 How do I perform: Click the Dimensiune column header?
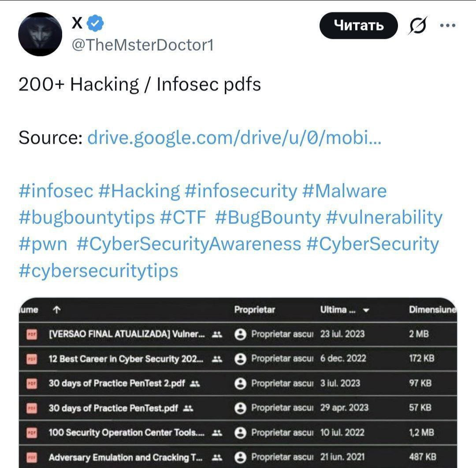click(432, 310)
